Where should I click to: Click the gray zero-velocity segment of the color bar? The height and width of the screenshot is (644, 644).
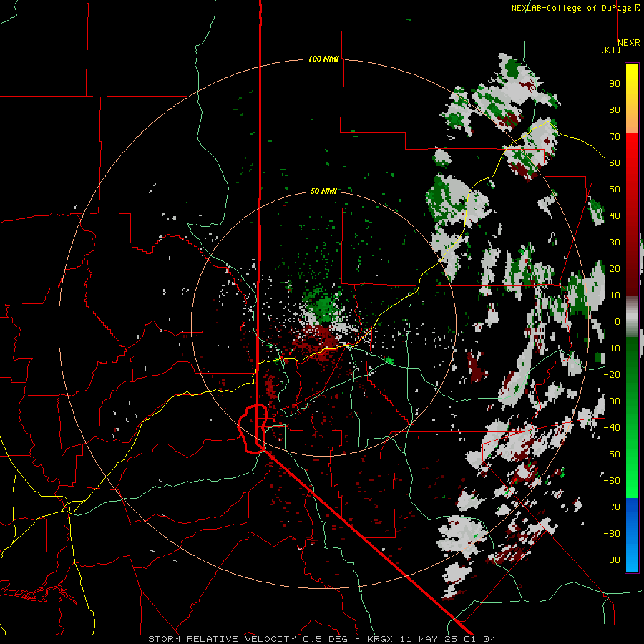[632, 317]
